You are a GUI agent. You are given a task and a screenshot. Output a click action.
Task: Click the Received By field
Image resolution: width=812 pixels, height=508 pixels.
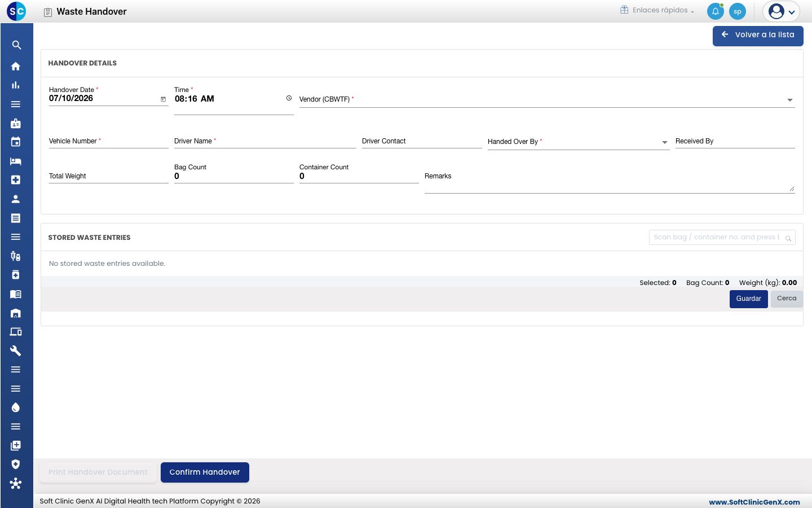(x=735, y=141)
